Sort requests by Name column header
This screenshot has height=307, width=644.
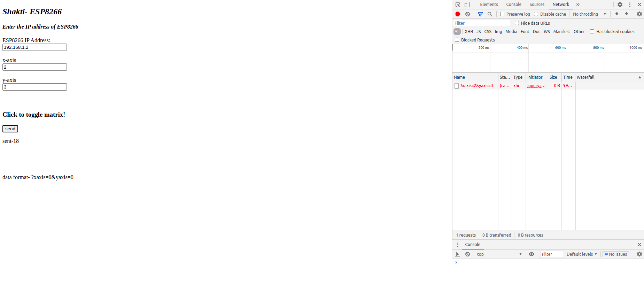tap(475, 77)
